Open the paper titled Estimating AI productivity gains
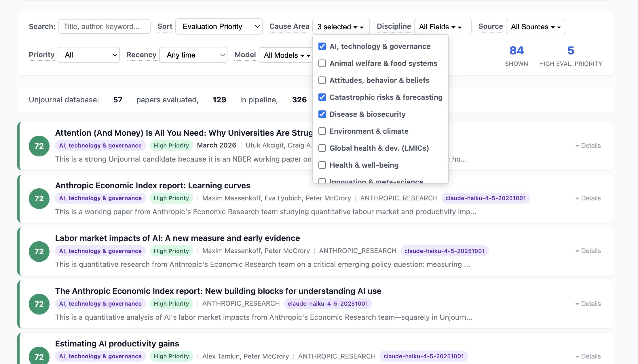The width and height of the screenshot is (638, 364). coord(117,344)
